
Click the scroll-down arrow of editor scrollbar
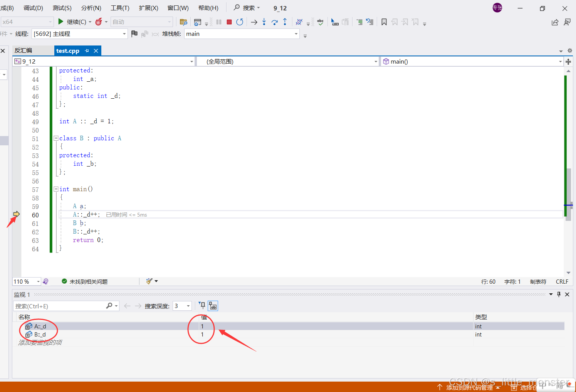[x=568, y=273]
